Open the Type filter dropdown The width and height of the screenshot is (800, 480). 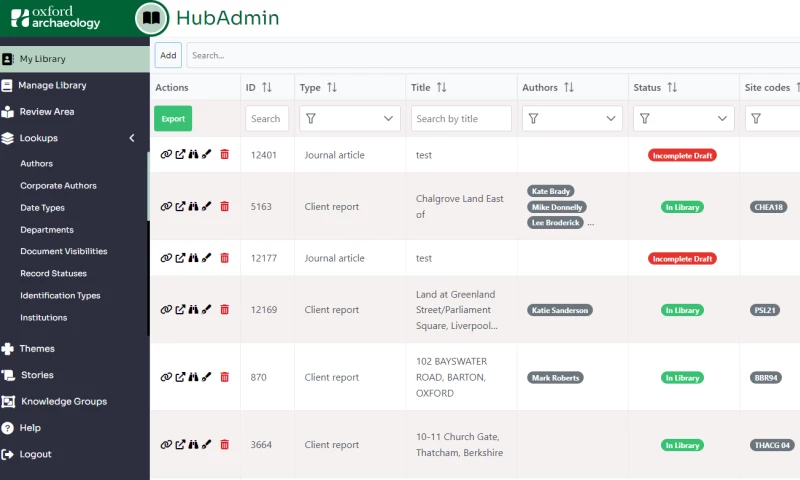pyautogui.click(x=349, y=119)
